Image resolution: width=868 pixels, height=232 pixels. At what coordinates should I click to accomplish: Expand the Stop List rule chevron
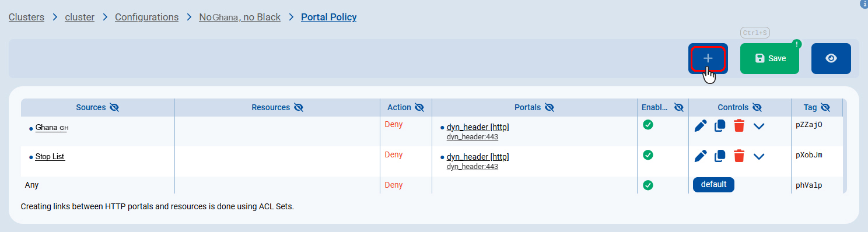click(759, 156)
